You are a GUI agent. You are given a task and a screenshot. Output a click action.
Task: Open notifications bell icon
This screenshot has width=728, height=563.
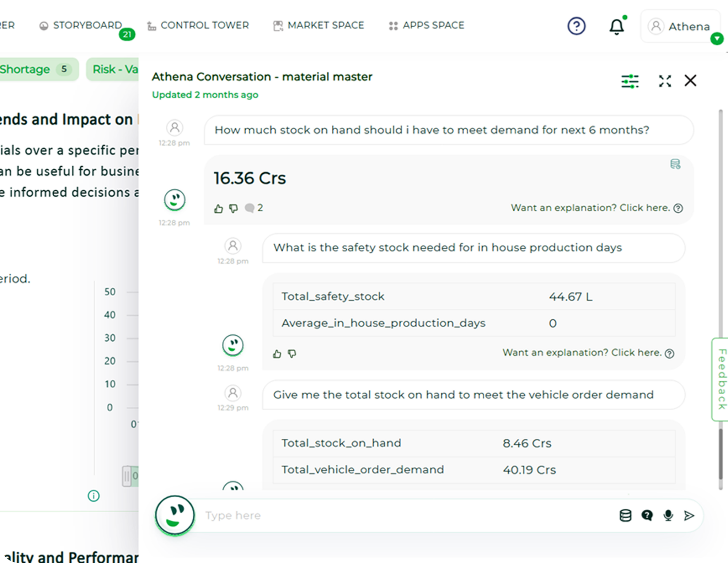(617, 26)
